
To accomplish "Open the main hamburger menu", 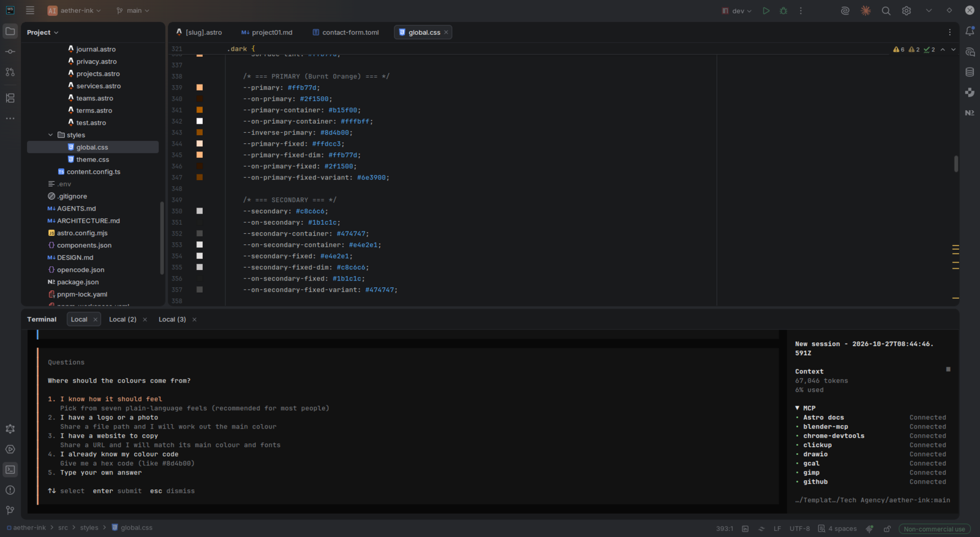I will (x=30, y=10).
